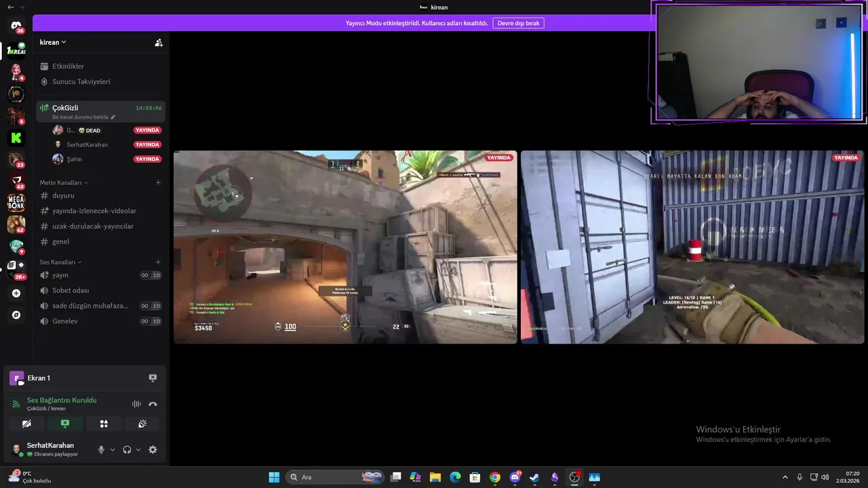The height and width of the screenshot is (488, 868).
Task: Open Microsoft Edge from the taskbar
Action: tap(455, 477)
